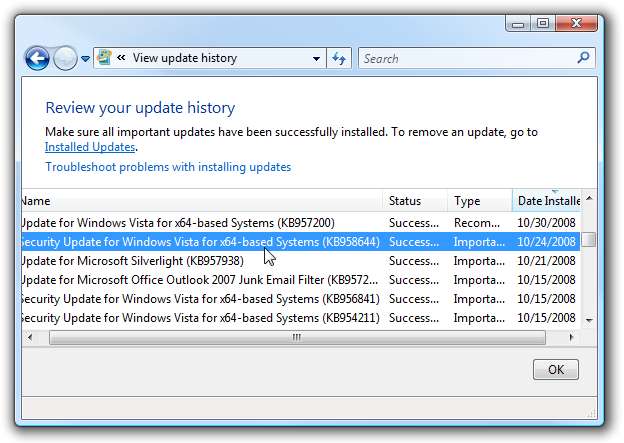Click the Recom... type cell for KB957200
Screen dimensions: 624x443
(477, 223)
